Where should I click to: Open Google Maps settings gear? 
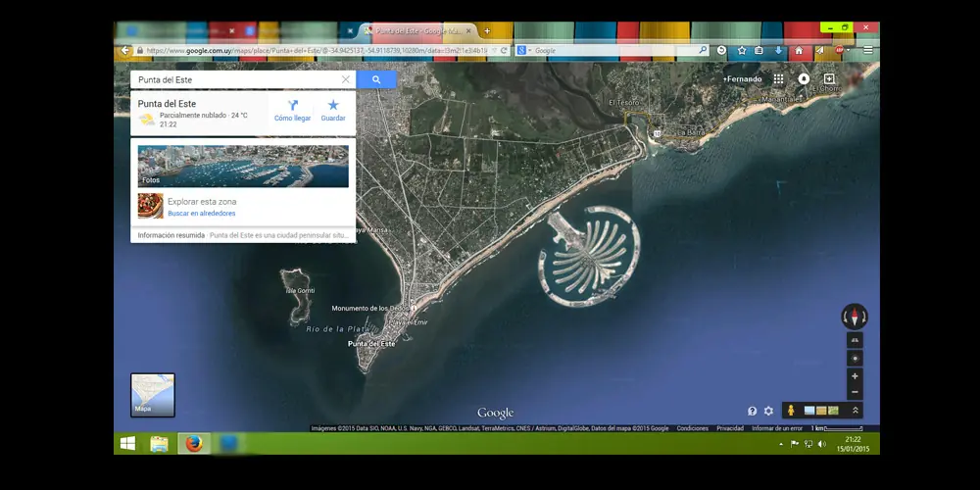point(768,411)
